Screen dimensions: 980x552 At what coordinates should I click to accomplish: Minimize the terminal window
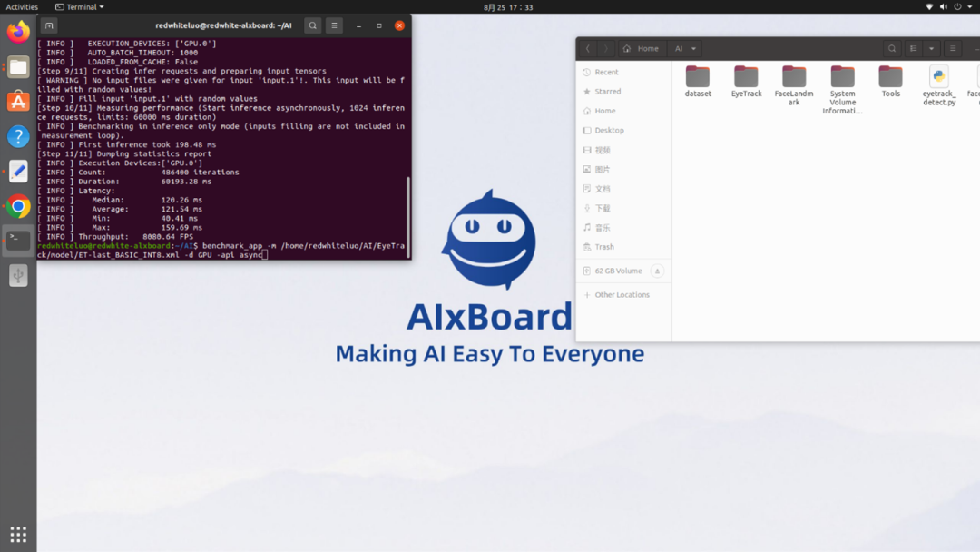click(x=358, y=25)
